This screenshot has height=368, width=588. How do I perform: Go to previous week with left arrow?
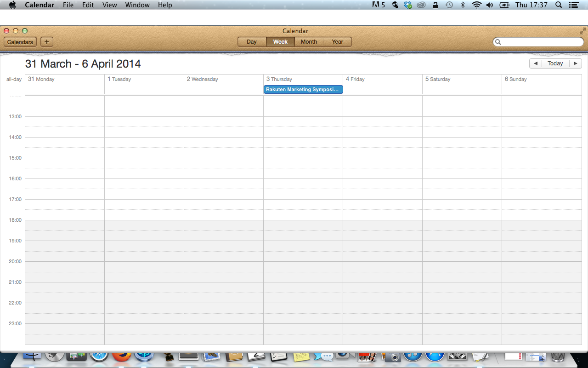pyautogui.click(x=535, y=63)
